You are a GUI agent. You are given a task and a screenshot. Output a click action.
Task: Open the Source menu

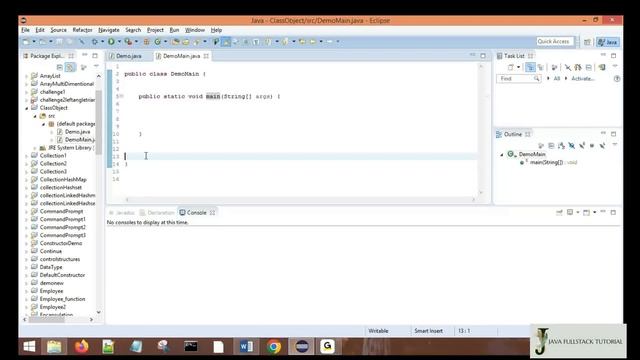pos(58,30)
